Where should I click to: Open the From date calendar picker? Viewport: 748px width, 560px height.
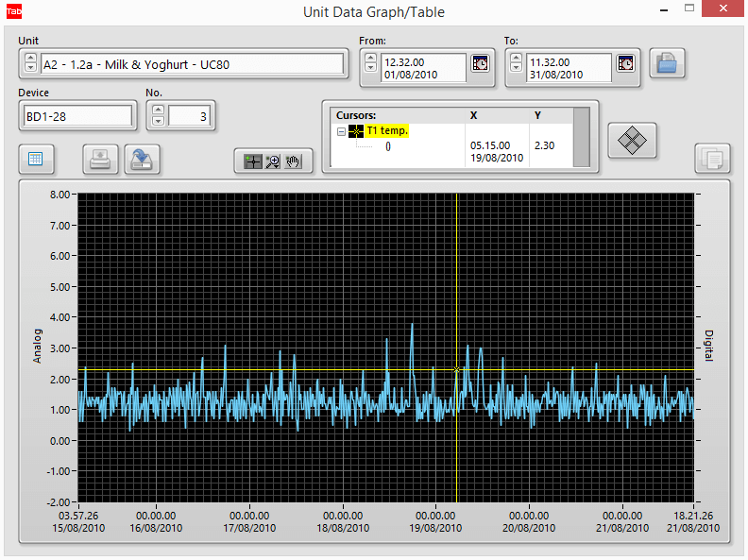480,63
